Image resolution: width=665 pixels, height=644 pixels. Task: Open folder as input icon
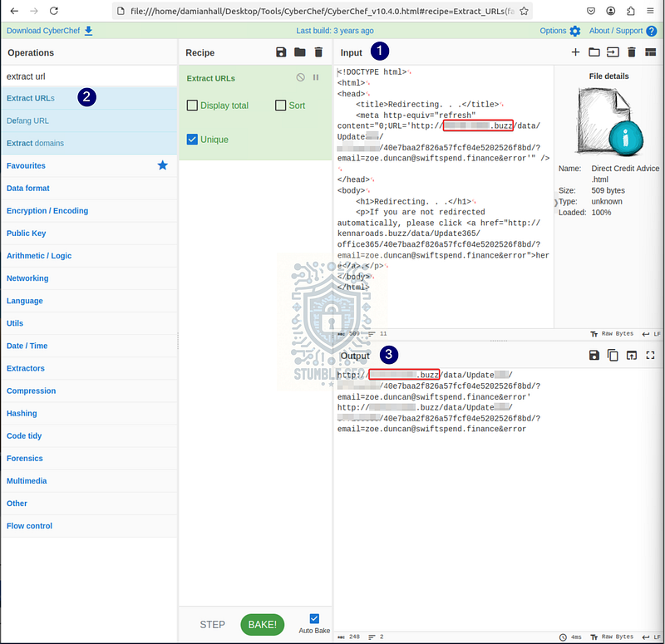[594, 52]
